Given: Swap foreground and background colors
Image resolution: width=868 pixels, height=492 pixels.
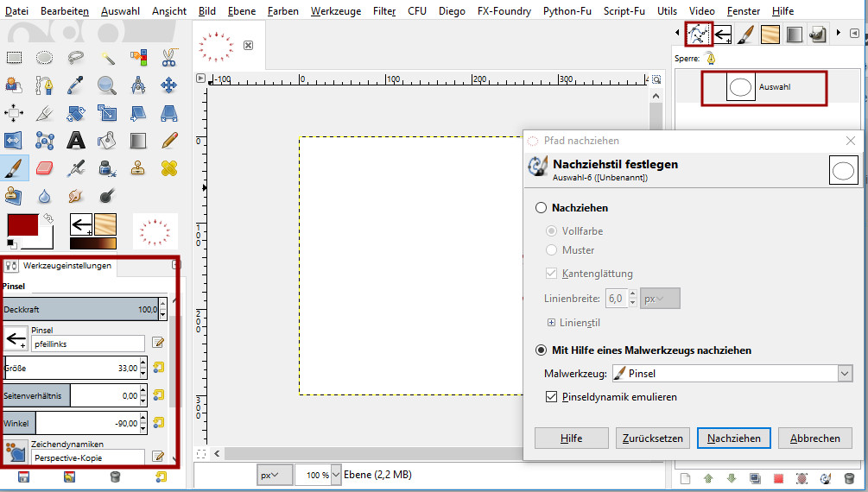Looking at the screenshot, I should pos(48,218).
